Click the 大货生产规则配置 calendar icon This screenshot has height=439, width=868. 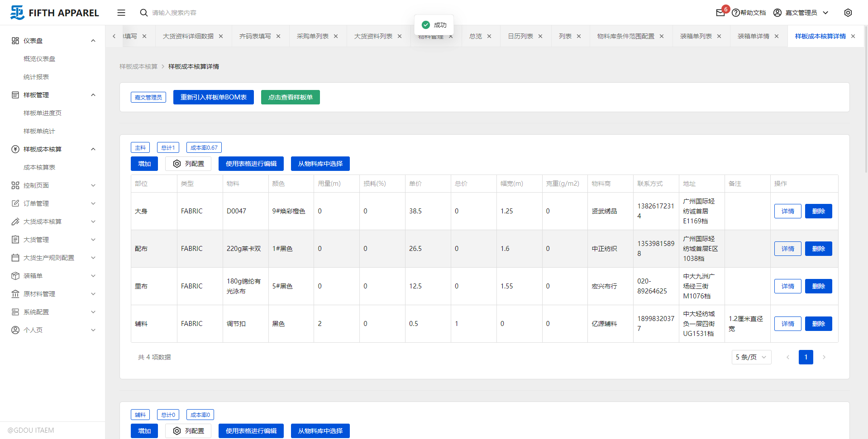point(15,258)
